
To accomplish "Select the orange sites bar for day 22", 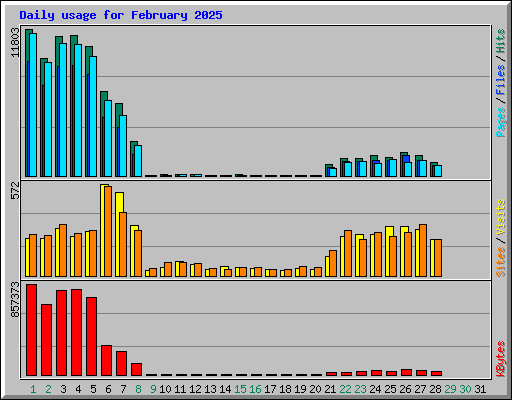I will coord(348,253).
